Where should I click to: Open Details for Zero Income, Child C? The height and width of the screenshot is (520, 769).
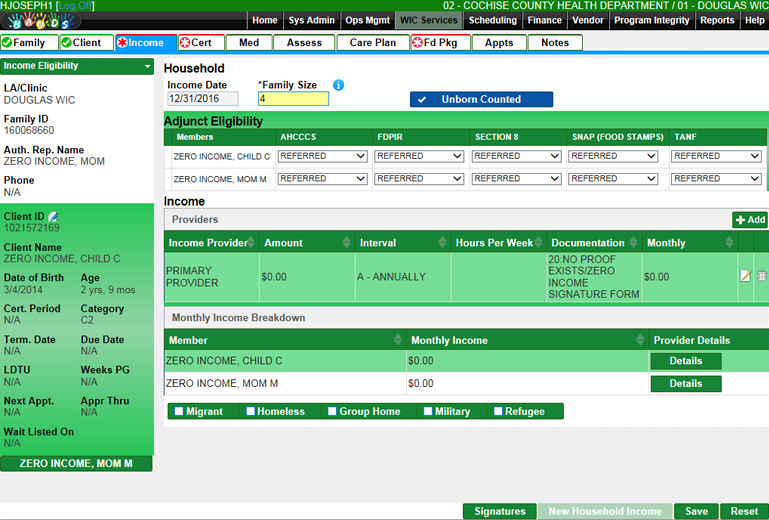(685, 361)
